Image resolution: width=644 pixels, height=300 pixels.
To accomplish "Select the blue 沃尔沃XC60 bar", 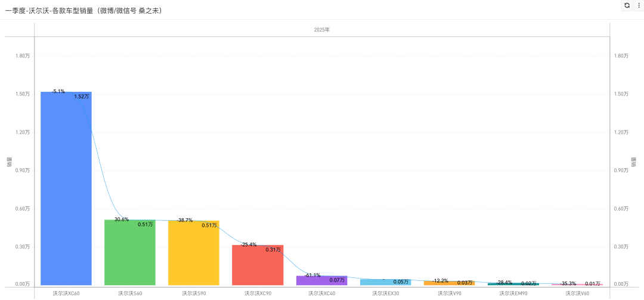I will 66,188.
